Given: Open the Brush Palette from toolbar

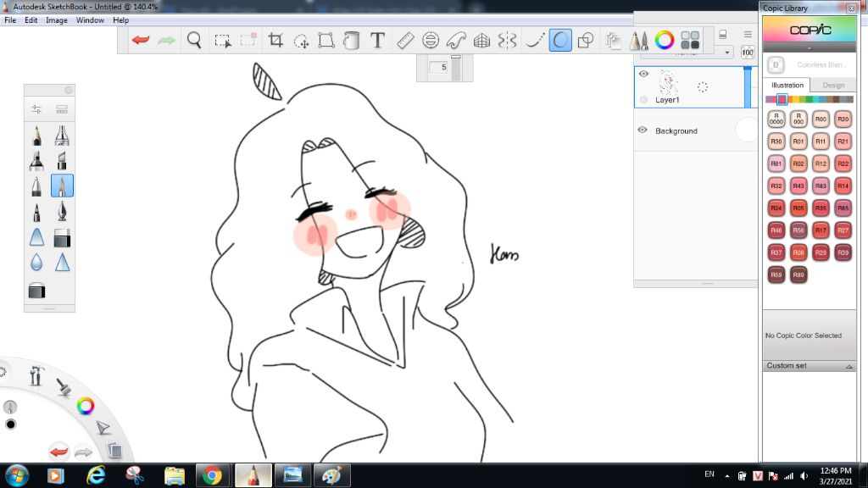Looking at the screenshot, I should 638,40.
